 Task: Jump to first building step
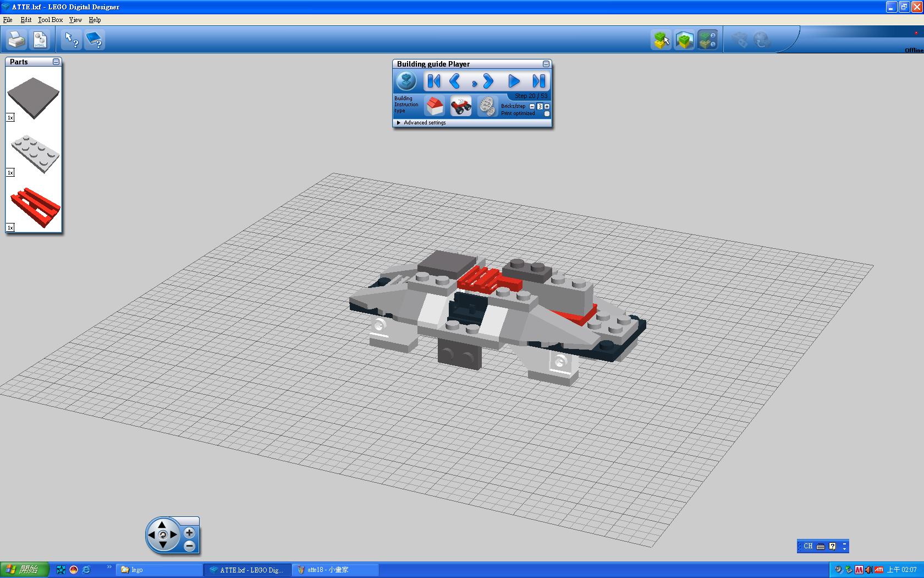point(433,81)
